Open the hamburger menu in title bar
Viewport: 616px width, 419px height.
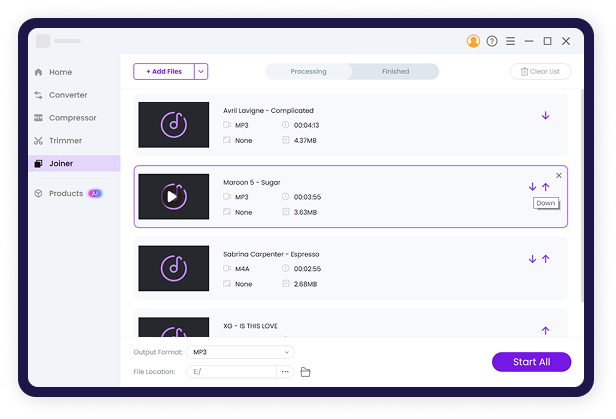pos(510,41)
